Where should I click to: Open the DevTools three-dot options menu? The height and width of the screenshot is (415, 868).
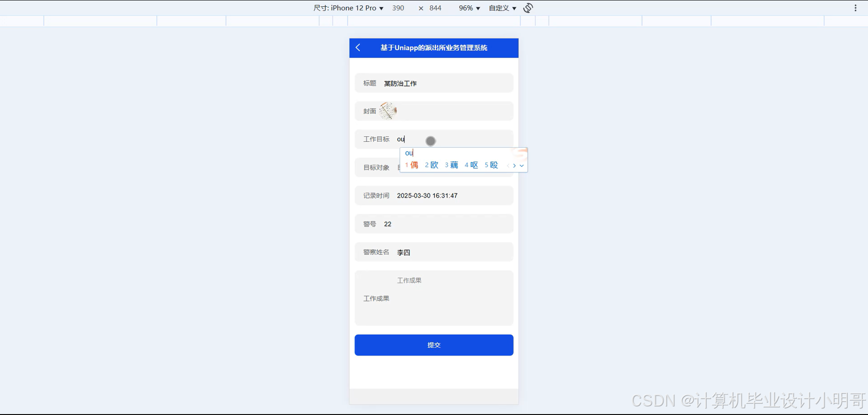point(855,8)
